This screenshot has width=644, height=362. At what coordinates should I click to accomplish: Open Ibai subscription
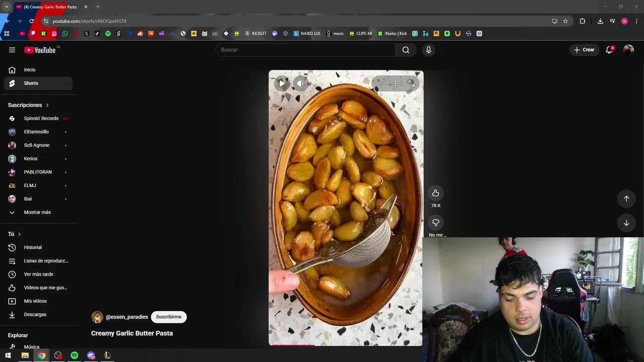click(38, 199)
